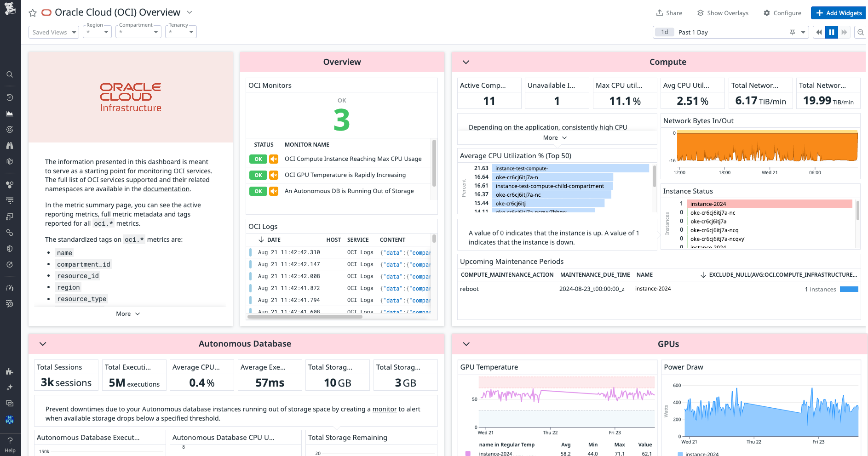868x456 pixels.
Task: Open the sparkle AI assistant icon in the sidebar
Action: pos(10,387)
